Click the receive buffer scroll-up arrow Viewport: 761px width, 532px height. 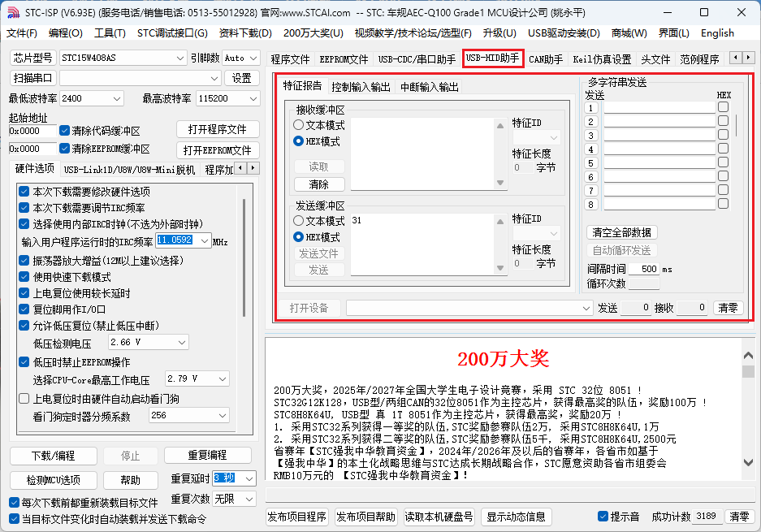500,125
